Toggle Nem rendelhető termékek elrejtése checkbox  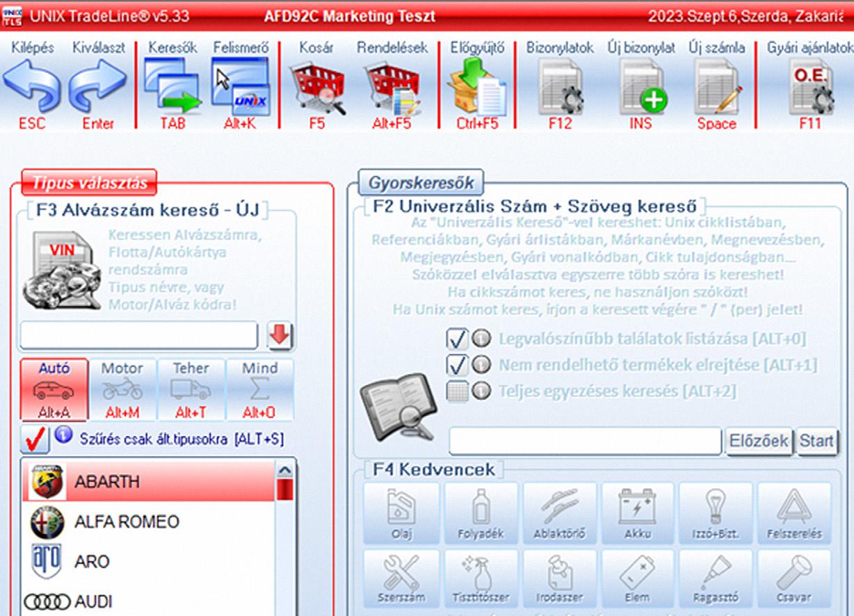458,365
